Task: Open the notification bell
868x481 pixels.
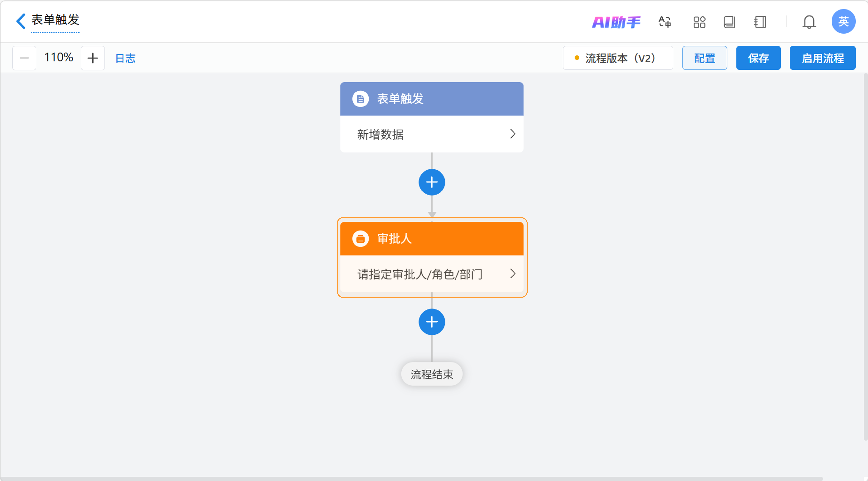Action: tap(809, 22)
